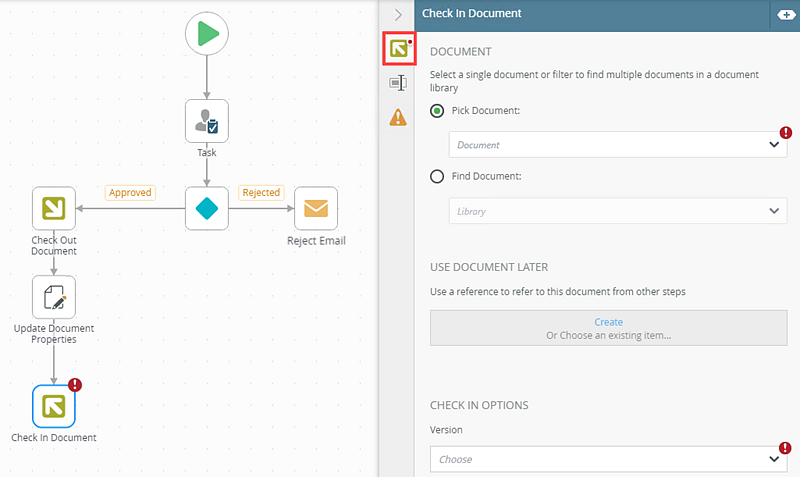
Task: Collapse the configuration panel with chevron
Action: [398, 14]
